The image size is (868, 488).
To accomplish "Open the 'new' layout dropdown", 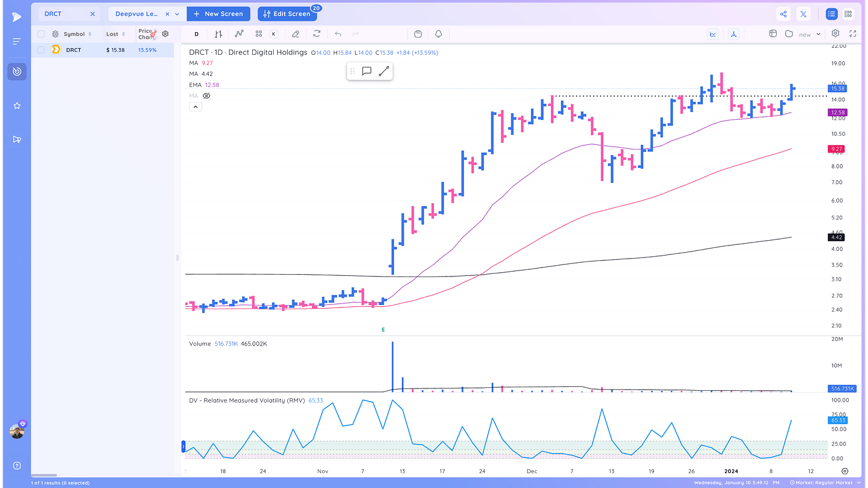I will [x=818, y=34].
